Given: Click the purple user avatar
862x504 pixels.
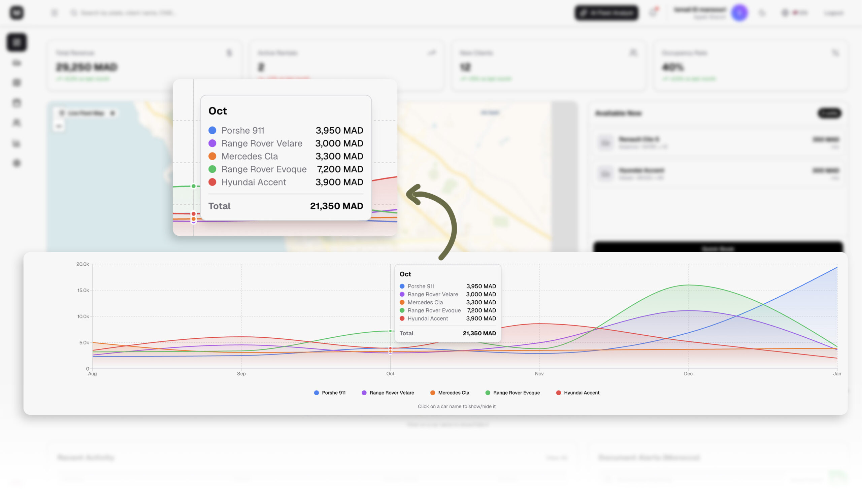Looking at the screenshot, I should click(739, 13).
